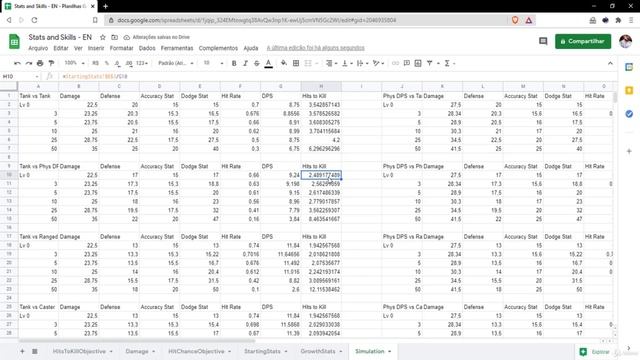Open Google Calendar side panel
This screenshot has width=640, height=360.
click(x=629, y=67)
